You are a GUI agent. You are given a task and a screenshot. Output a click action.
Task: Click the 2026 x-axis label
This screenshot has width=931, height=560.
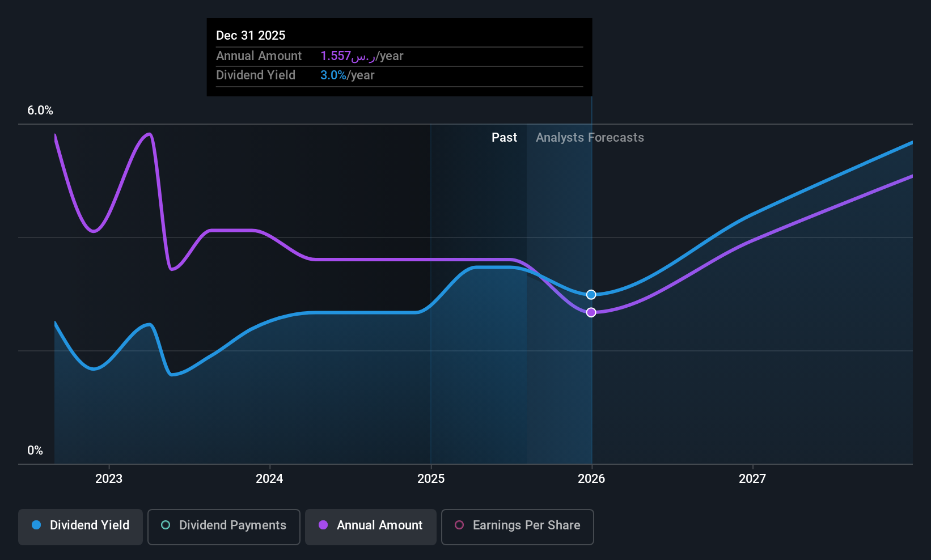coord(591,479)
